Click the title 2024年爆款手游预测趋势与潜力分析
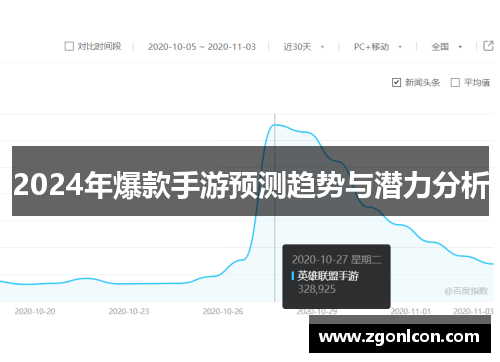 pos(251,185)
